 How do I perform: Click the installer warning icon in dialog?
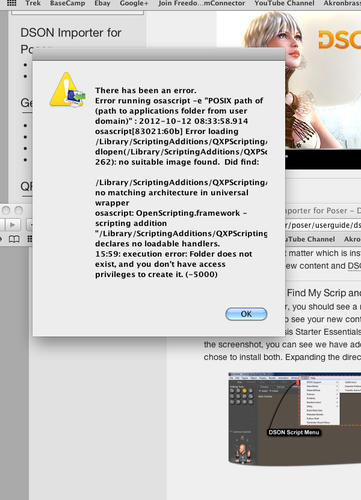tap(67, 90)
